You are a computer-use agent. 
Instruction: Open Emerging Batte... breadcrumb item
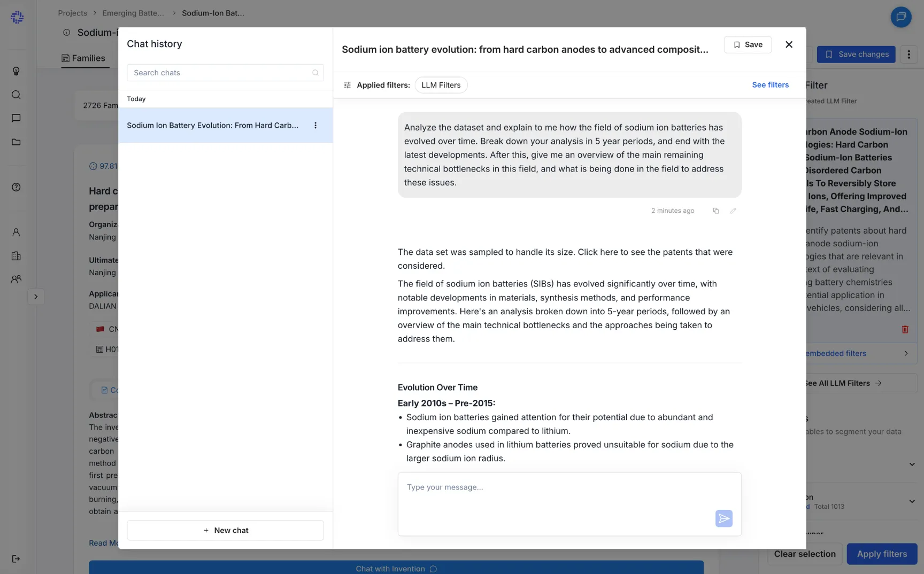[x=133, y=13]
